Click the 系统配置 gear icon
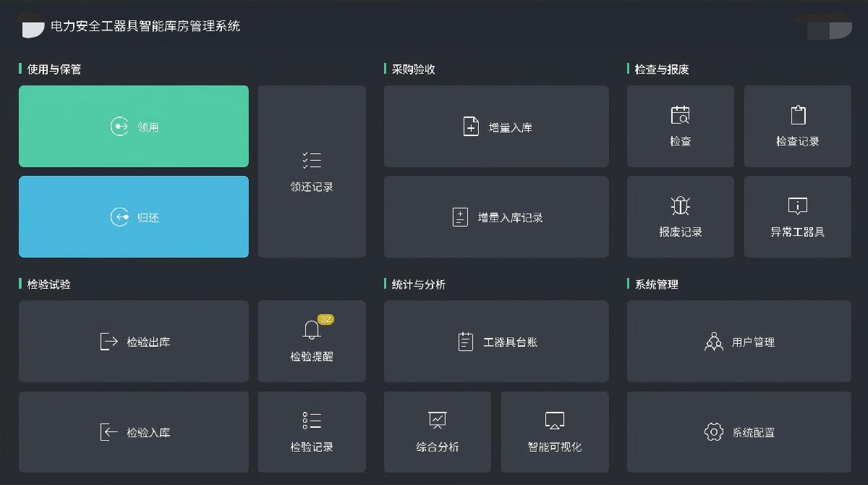This screenshot has height=485, width=868. (x=712, y=431)
